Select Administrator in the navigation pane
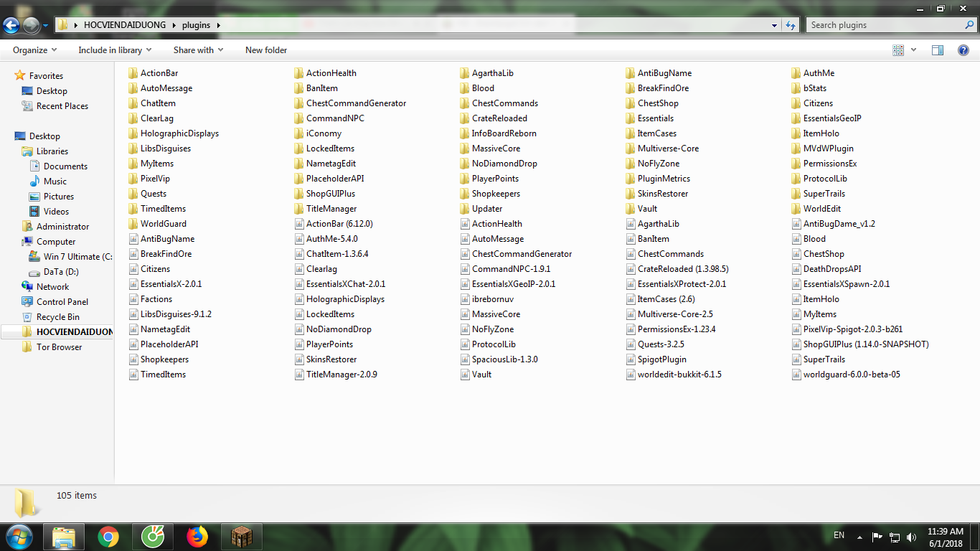Image resolution: width=980 pixels, height=551 pixels. (63, 227)
